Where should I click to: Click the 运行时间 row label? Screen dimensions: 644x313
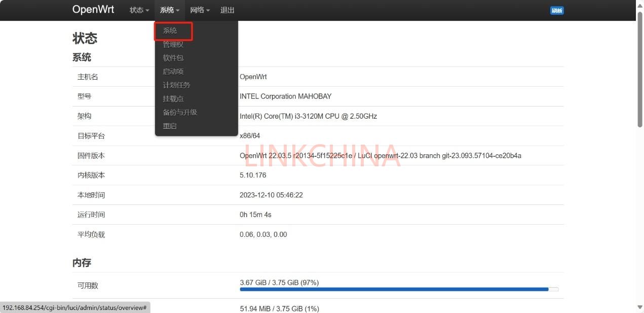[91, 215]
